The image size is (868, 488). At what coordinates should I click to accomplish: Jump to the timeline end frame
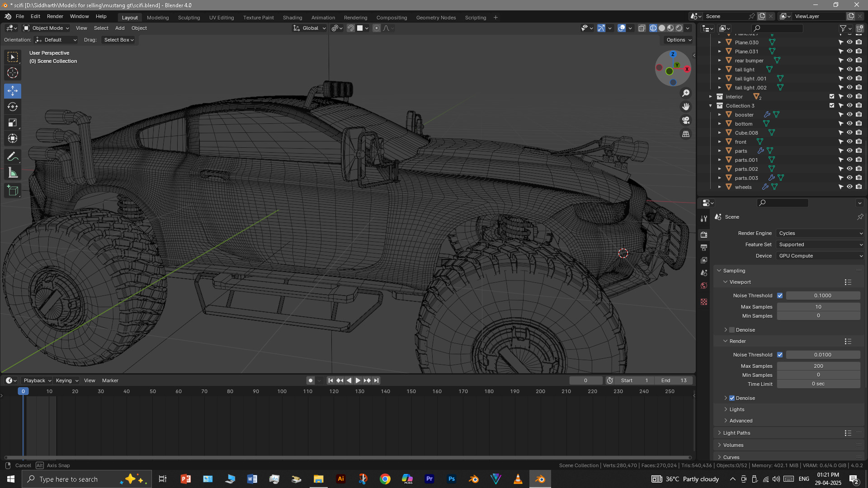point(376,380)
